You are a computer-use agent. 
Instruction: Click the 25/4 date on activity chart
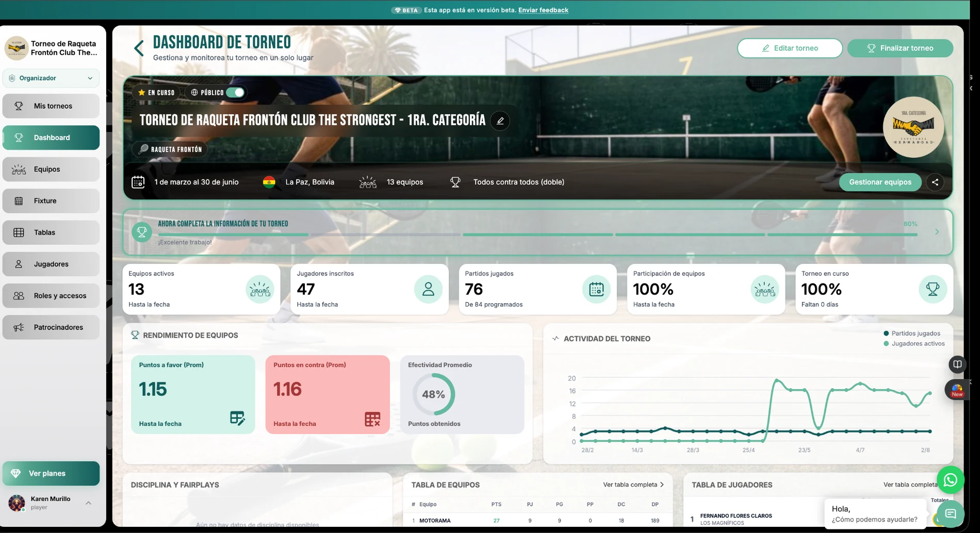pyautogui.click(x=748, y=450)
